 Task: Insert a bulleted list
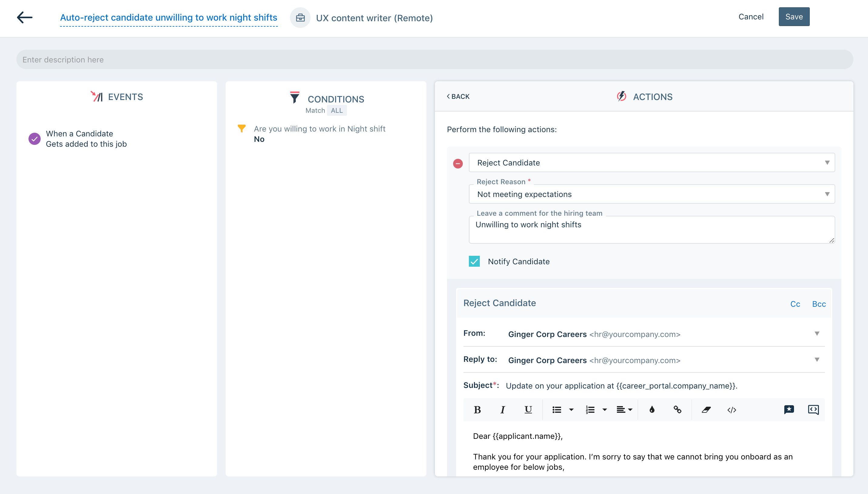coord(557,410)
